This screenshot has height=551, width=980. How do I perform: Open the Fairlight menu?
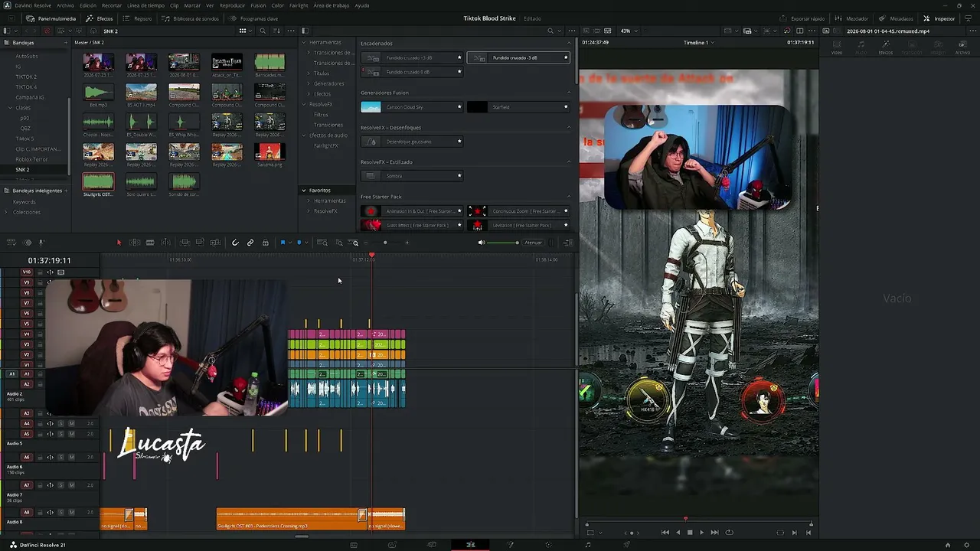pos(299,5)
